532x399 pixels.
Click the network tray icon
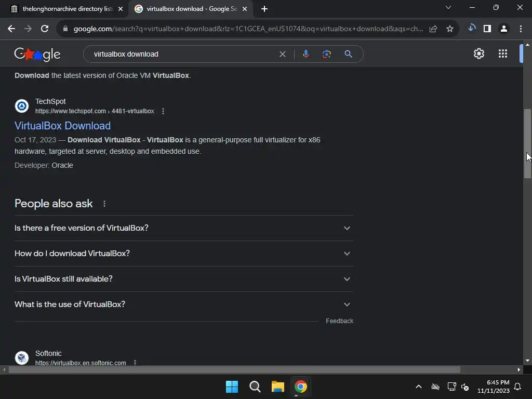tap(451, 387)
